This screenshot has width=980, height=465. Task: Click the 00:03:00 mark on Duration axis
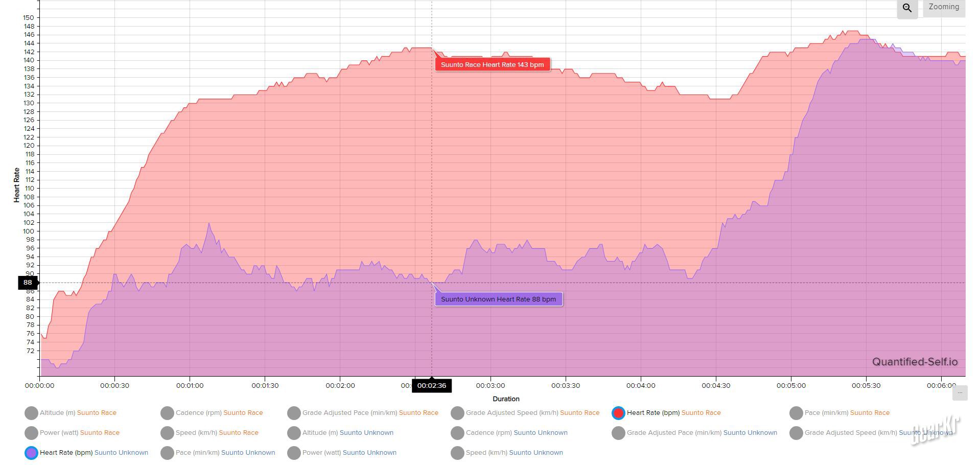click(491, 386)
